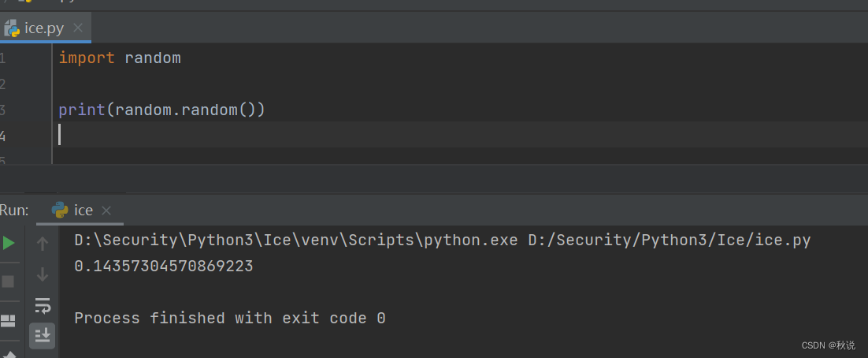Image resolution: width=868 pixels, height=358 pixels.
Task: Switch to the ice run tab
Action: pyautogui.click(x=80, y=210)
